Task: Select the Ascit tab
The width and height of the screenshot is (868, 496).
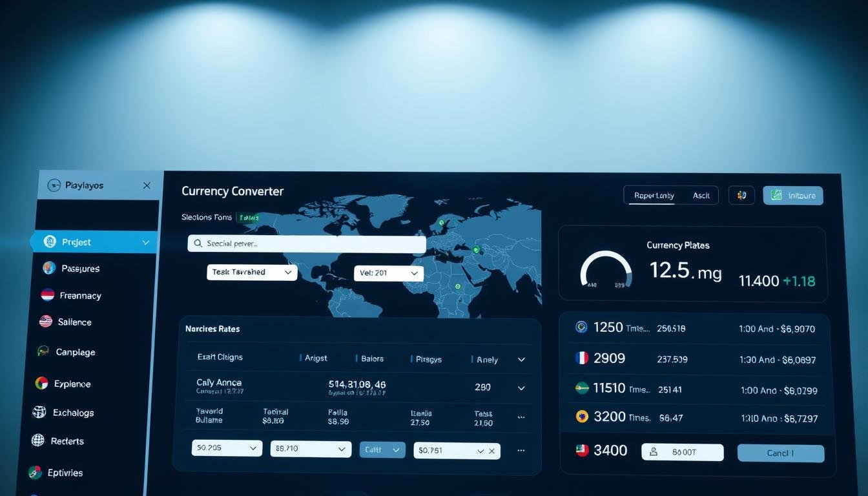Action: pyautogui.click(x=701, y=196)
